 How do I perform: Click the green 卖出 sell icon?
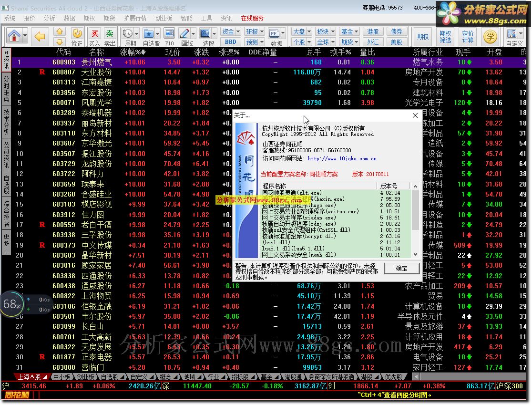click(110, 33)
